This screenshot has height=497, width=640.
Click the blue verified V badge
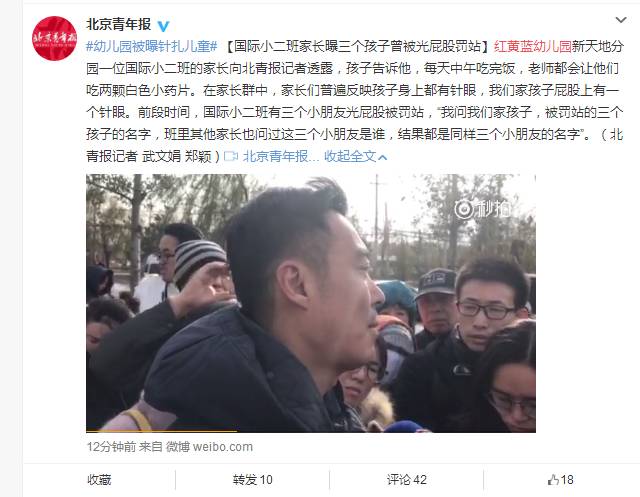[x=163, y=26]
